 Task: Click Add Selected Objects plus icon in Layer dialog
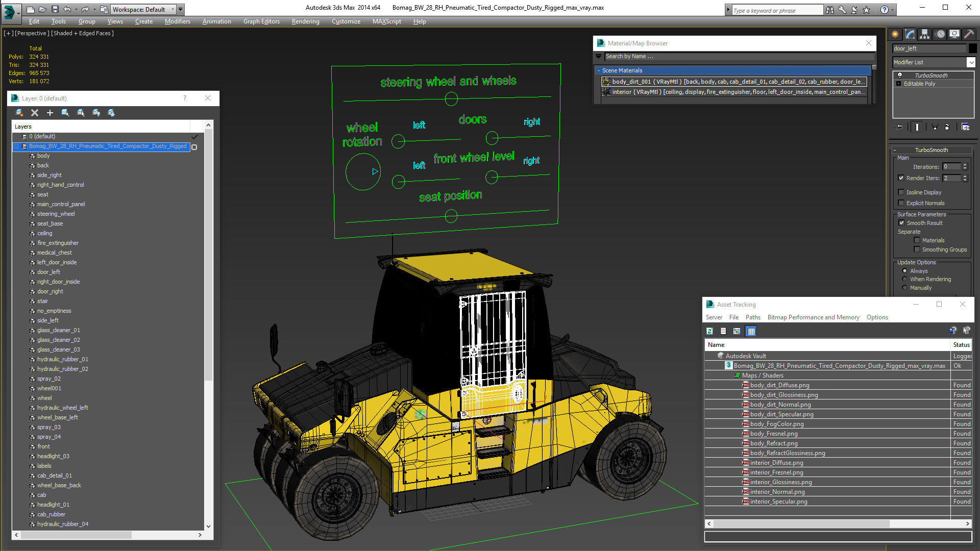tap(50, 113)
